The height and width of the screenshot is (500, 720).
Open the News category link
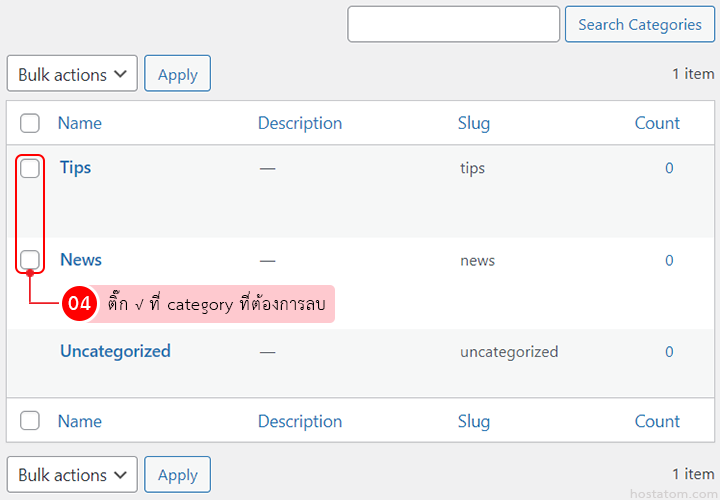(81, 259)
